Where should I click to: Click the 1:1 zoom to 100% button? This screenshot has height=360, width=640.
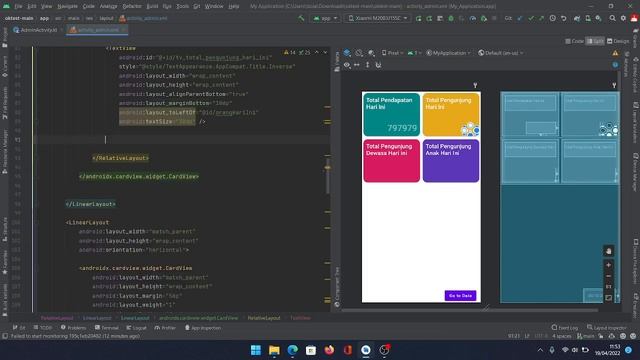[x=609, y=287]
